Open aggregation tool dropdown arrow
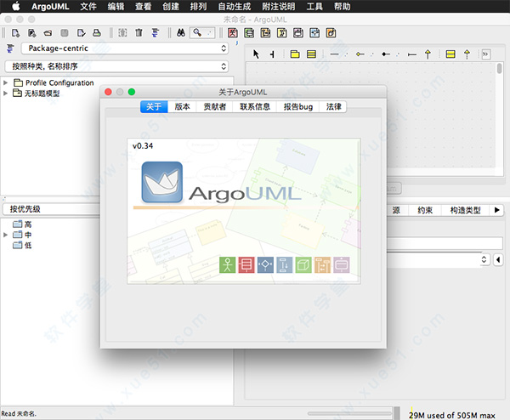Screen dimensions: 510x420 tap(371, 54)
